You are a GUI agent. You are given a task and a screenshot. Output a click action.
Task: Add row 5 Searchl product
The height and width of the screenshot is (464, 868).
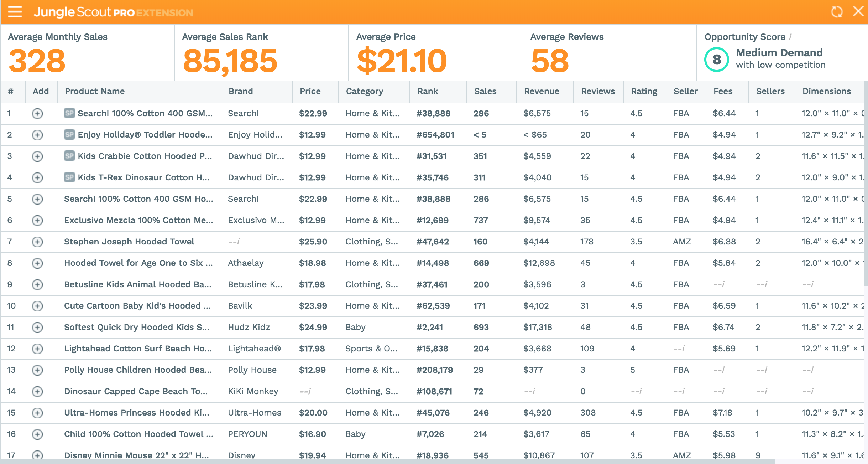[x=37, y=199]
